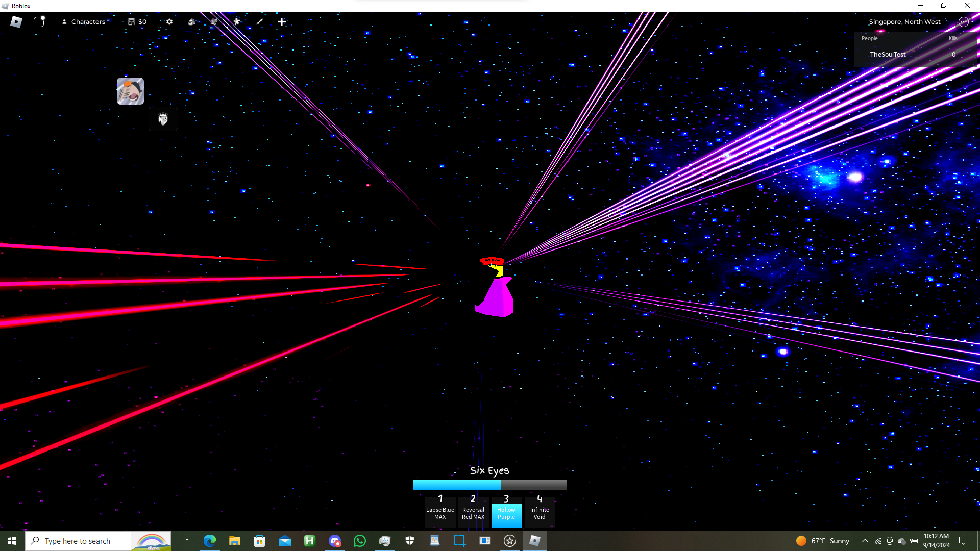Screen dimensions: 980x551
Task: Open the game settings gear icon
Action: (169, 22)
